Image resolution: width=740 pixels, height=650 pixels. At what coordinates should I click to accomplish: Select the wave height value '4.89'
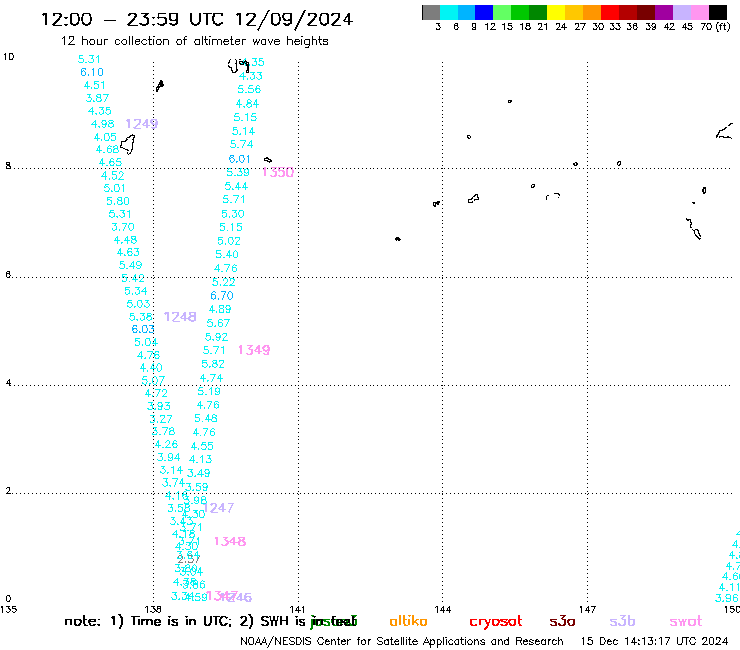(x=220, y=310)
